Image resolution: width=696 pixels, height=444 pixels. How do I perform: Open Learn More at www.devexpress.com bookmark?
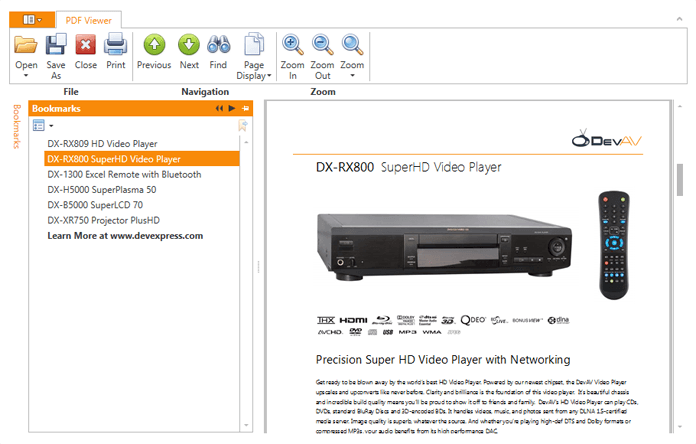[x=125, y=236]
